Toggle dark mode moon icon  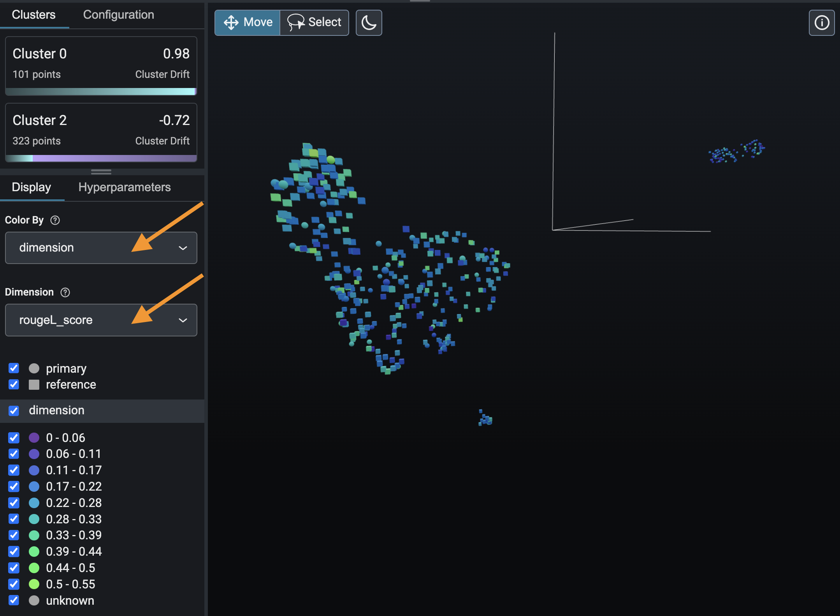coord(369,23)
